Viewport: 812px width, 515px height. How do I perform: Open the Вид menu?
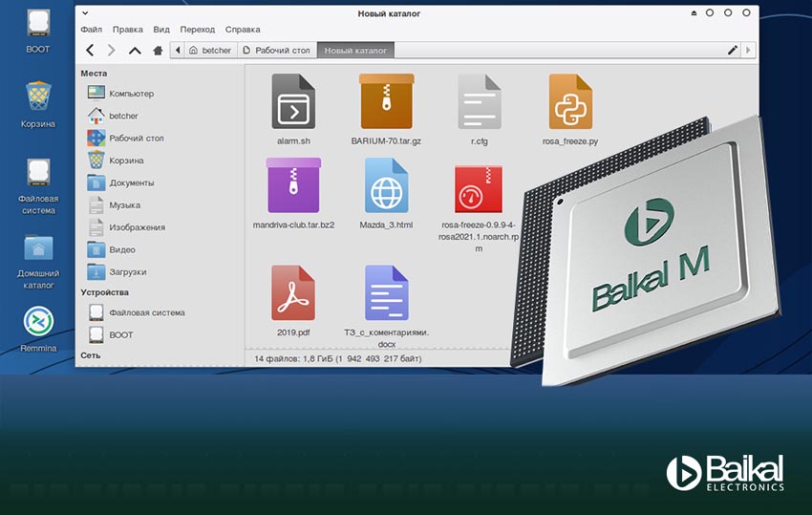coord(161,30)
